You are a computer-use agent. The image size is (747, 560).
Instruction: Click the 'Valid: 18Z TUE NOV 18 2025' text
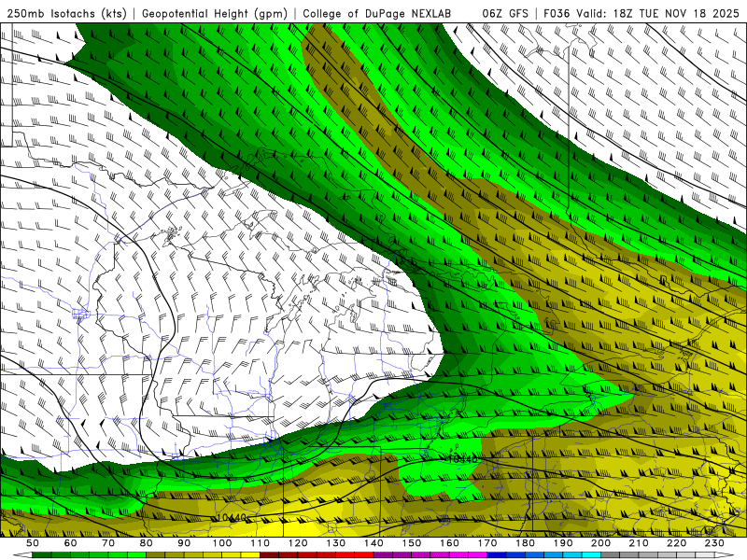click(x=658, y=13)
